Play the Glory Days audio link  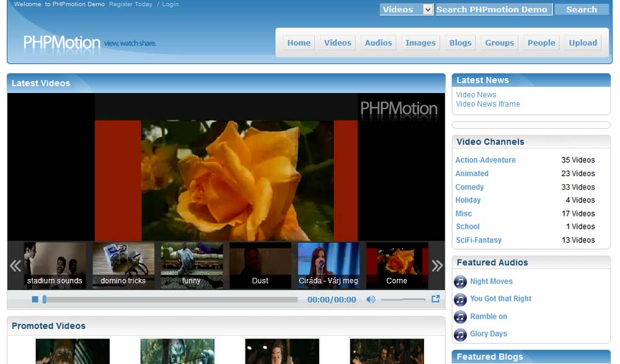489,334
